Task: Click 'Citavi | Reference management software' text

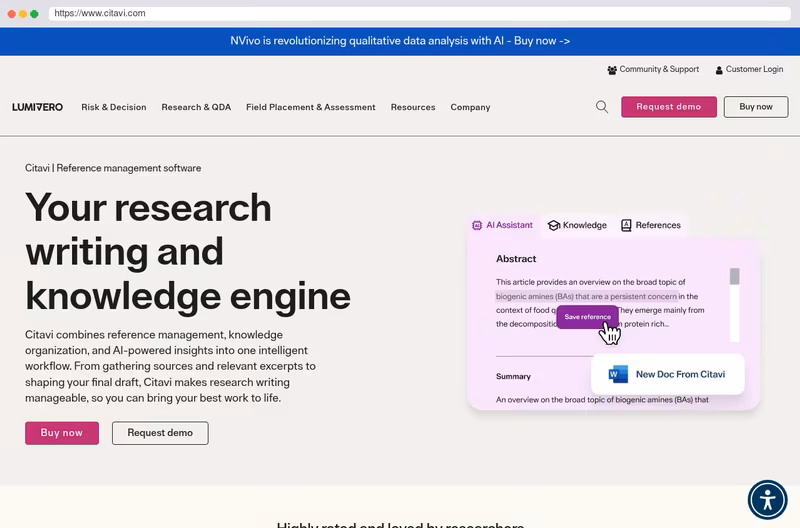Action: pyautogui.click(x=113, y=168)
